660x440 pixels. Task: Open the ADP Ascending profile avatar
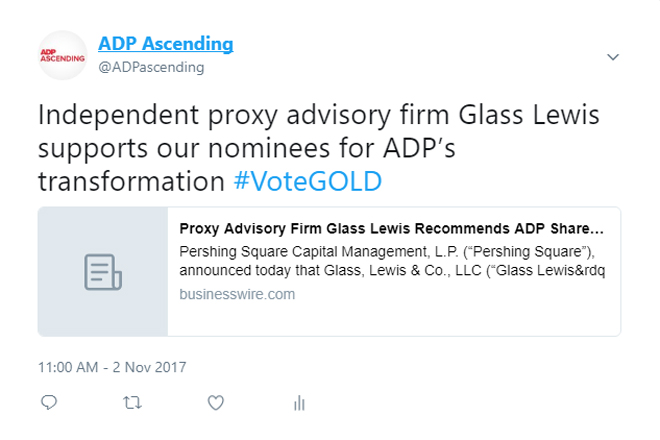point(62,56)
